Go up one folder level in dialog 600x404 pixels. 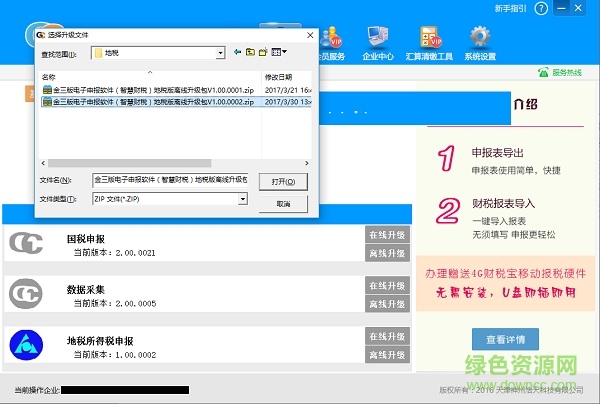point(250,52)
